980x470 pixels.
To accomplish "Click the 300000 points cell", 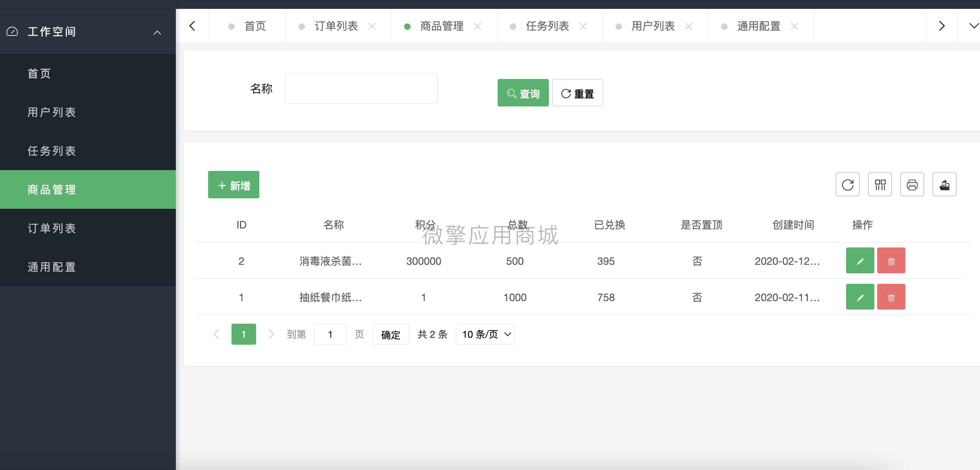I will coord(424,261).
